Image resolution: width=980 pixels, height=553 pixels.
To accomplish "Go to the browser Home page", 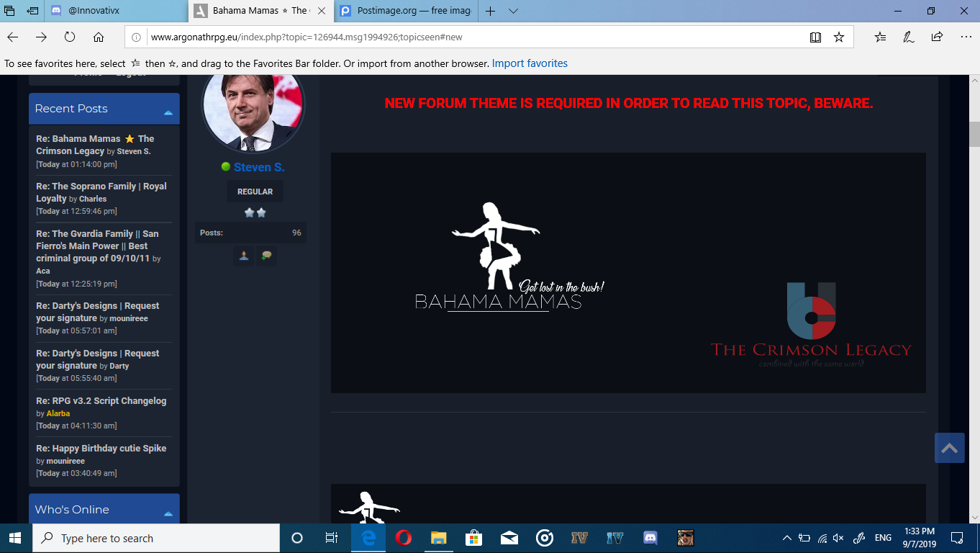I will pos(99,37).
